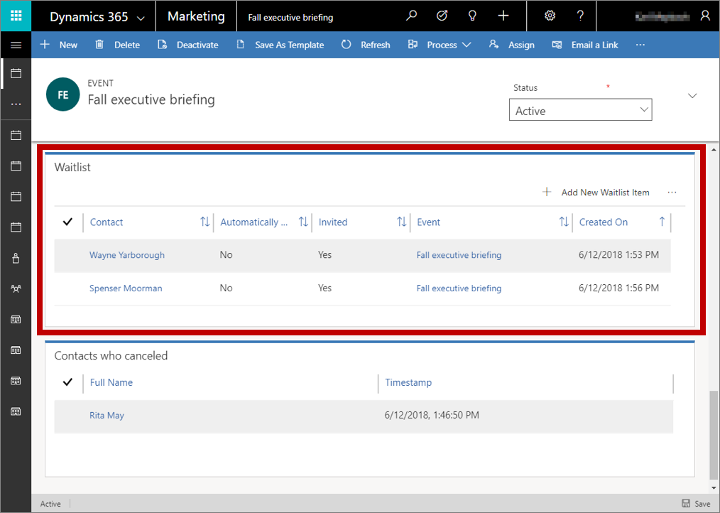Image resolution: width=720 pixels, height=513 pixels.
Task: Toggle select-all checkmark in Contacts who canceled
Action: (x=68, y=382)
